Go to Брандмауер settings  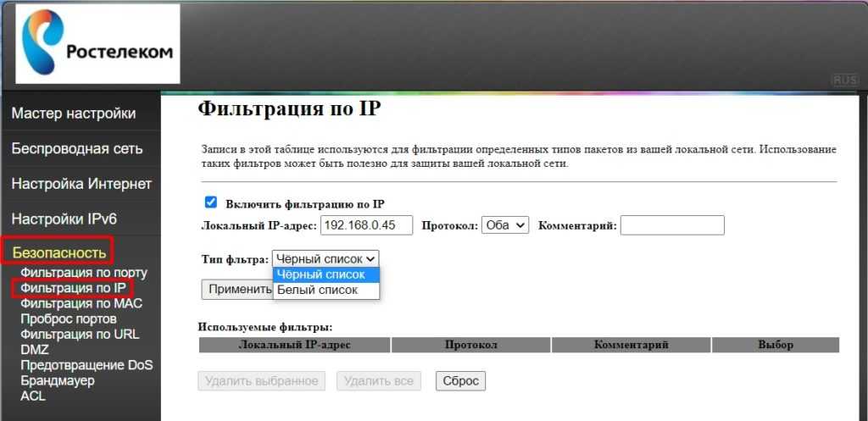pos(58,381)
